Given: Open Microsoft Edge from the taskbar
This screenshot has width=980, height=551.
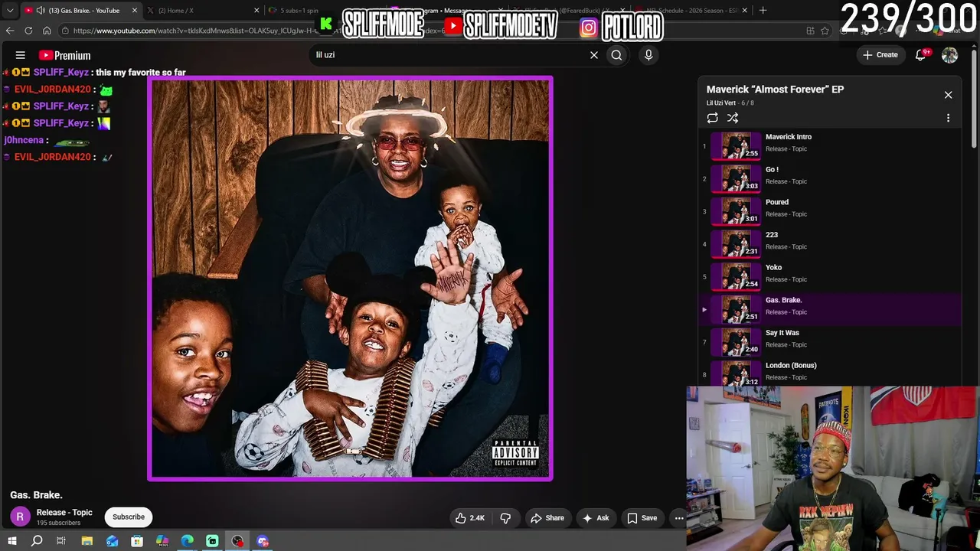Looking at the screenshot, I should 188,541.
